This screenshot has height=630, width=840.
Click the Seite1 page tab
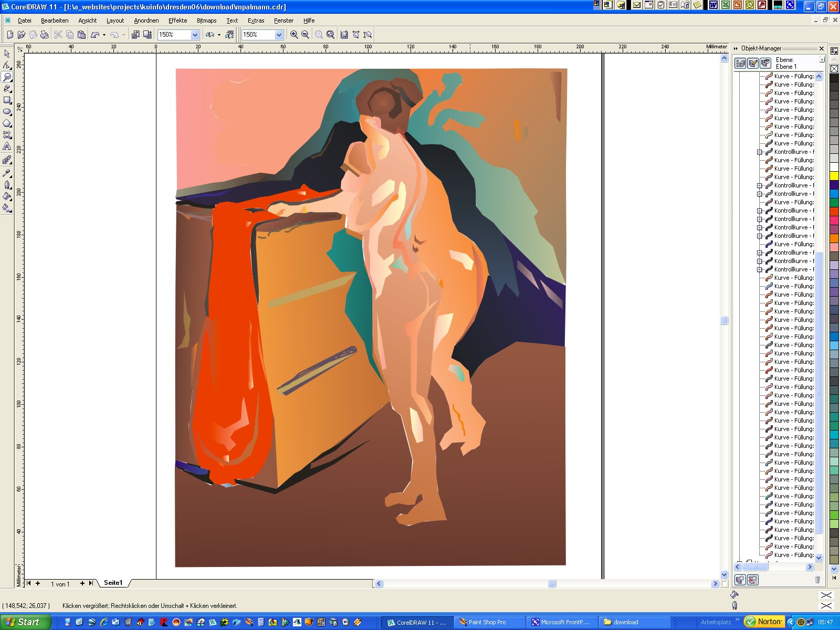point(113,583)
